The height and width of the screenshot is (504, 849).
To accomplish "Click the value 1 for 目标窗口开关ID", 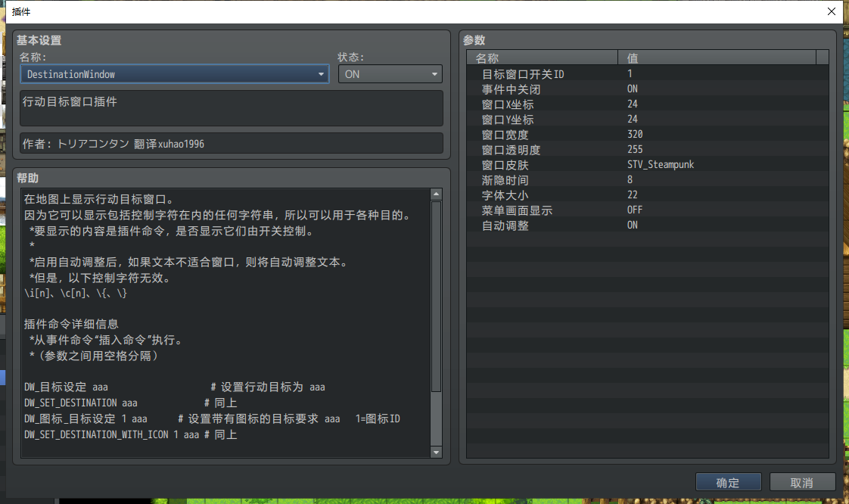I will tap(630, 73).
